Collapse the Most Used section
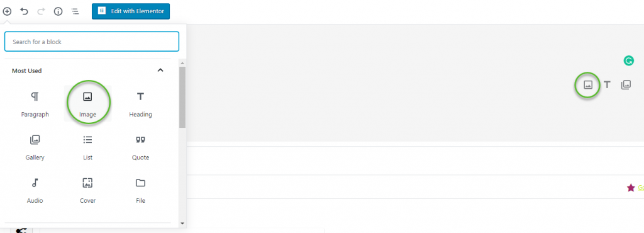Viewport: 644px width, 233px height. (160, 71)
